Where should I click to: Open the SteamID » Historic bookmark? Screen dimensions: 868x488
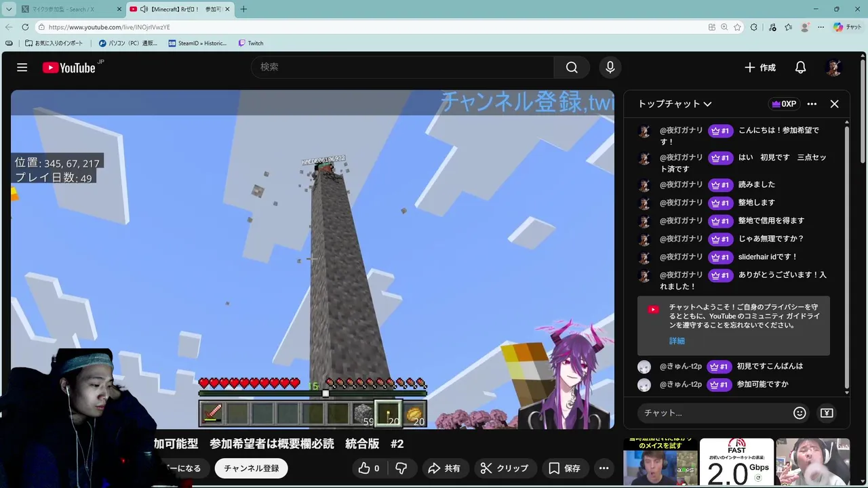pyautogui.click(x=197, y=43)
